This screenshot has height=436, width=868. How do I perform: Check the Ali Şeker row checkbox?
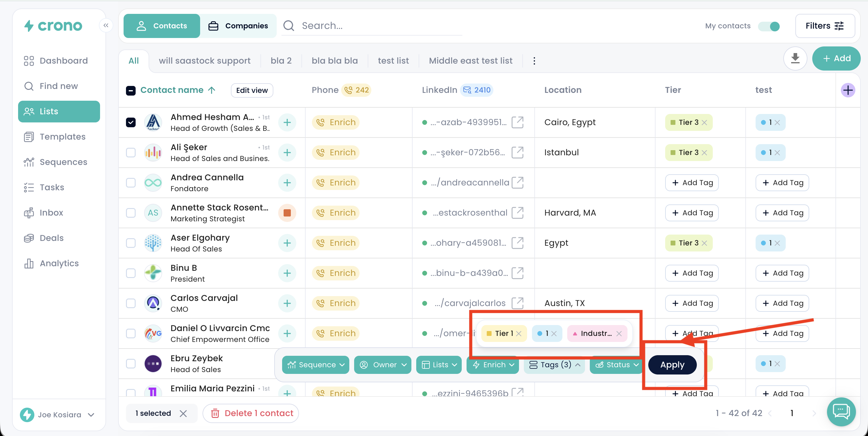pos(131,152)
